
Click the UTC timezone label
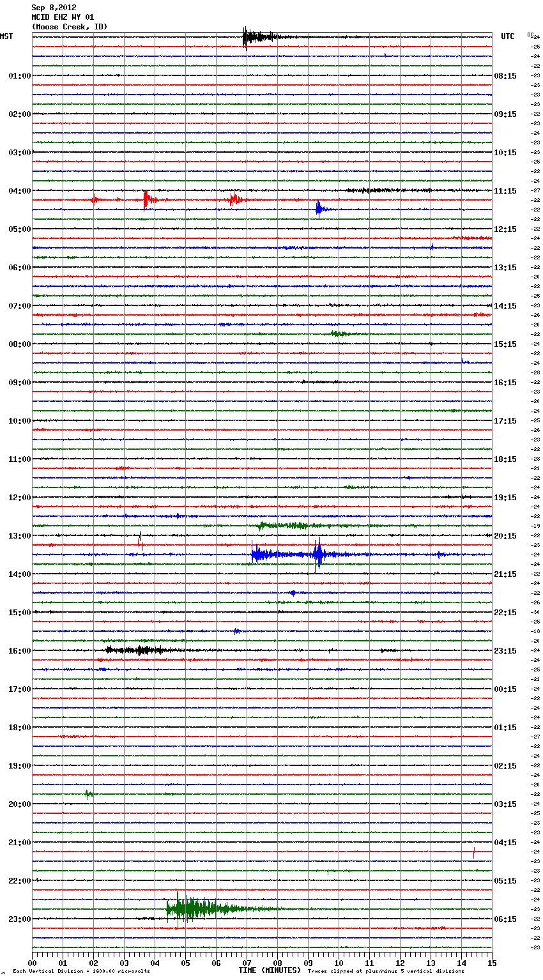click(x=508, y=36)
